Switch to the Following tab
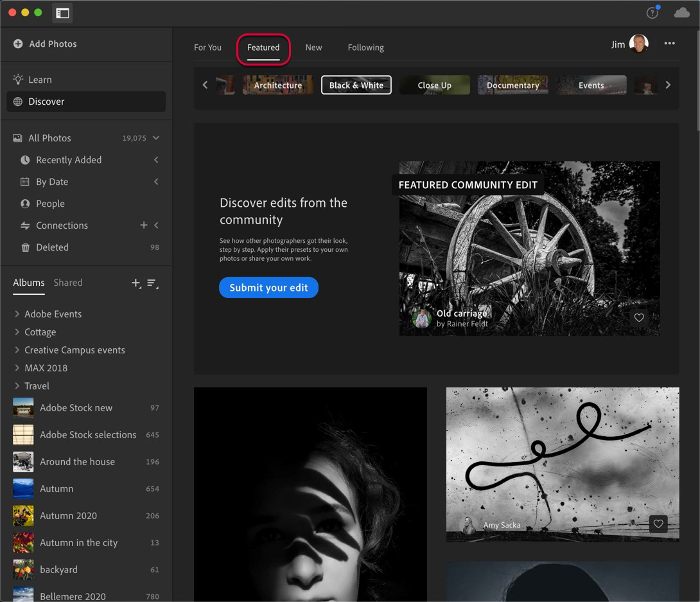 [365, 48]
